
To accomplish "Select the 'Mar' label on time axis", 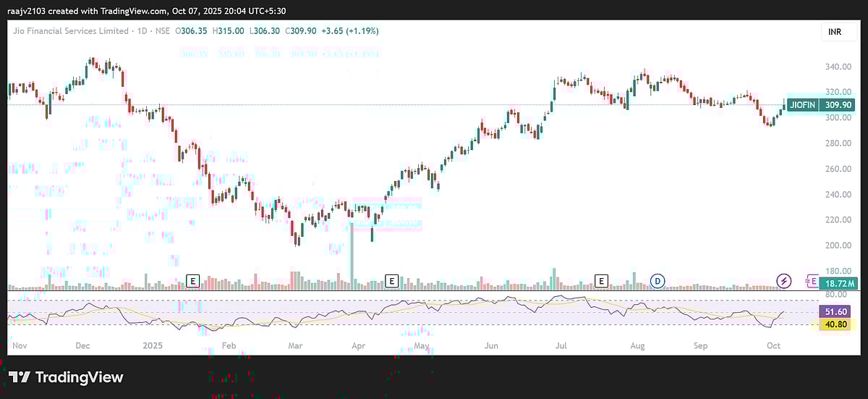I will pos(295,346).
